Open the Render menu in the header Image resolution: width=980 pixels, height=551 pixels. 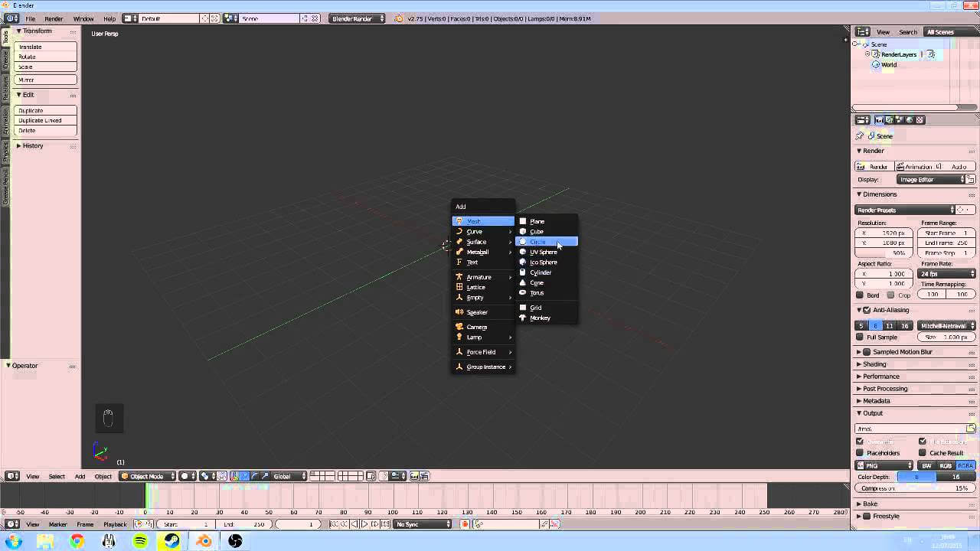pyautogui.click(x=54, y=18)
